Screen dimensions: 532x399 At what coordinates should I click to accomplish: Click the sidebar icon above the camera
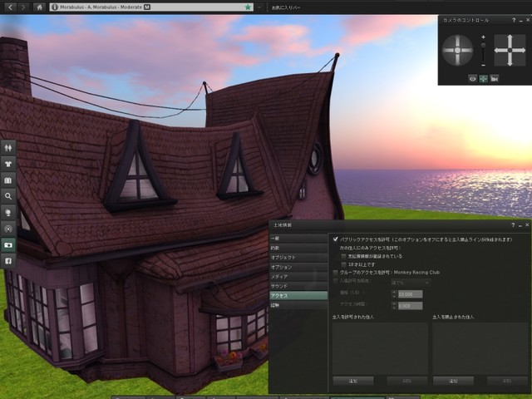pos(8,229)
